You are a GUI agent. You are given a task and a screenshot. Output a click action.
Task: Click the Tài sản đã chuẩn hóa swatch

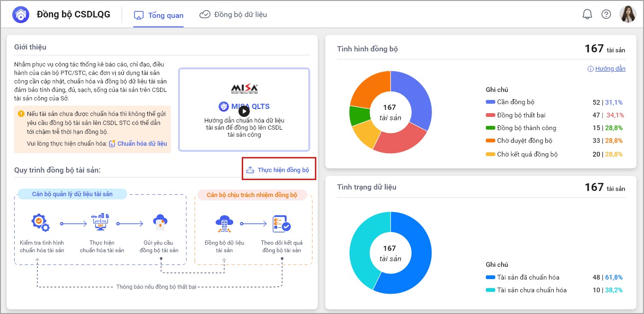pyautogui.click(x=490, y=277)
